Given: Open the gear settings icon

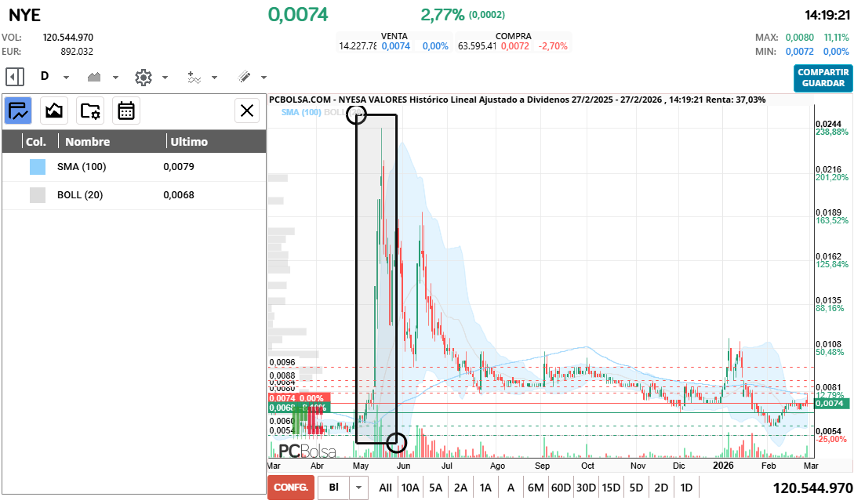Looking at the screenshot, I should (x=144, y=77).
